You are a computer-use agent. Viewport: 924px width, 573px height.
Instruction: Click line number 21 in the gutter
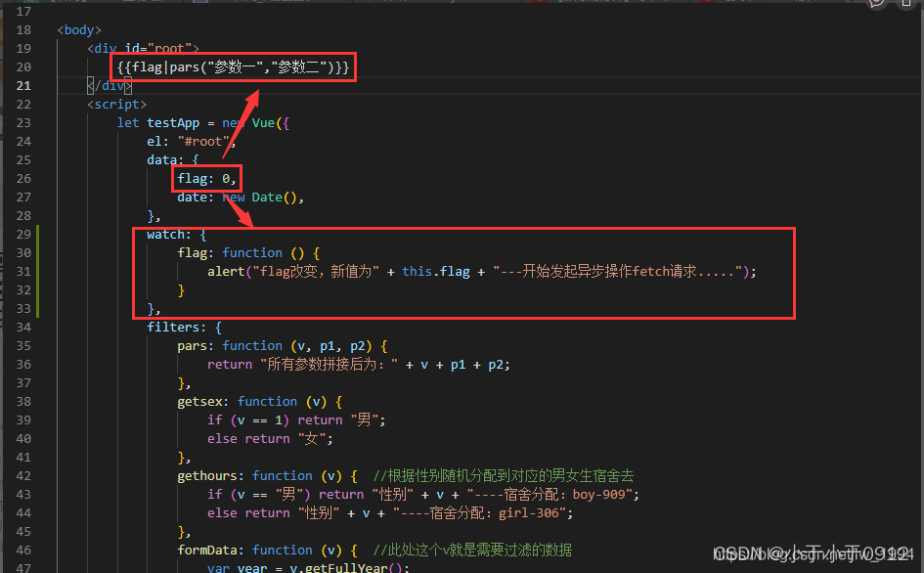tap(22, 85)
